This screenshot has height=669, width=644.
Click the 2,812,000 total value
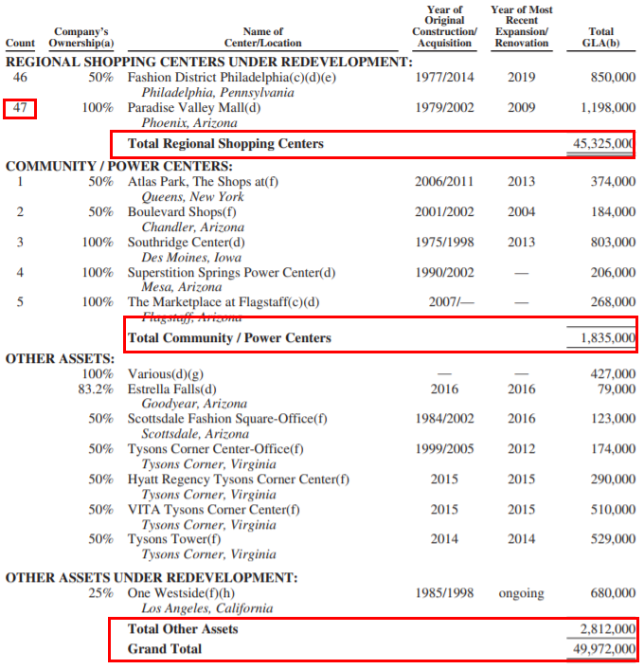(608, 629)
